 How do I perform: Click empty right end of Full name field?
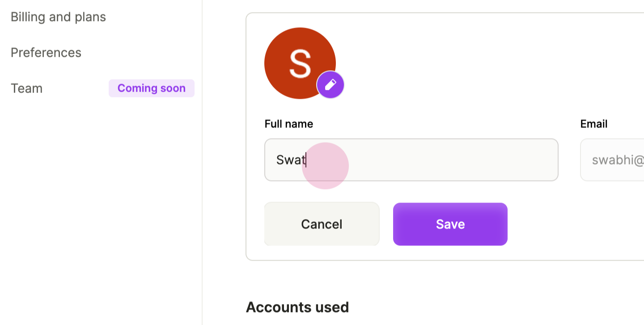492,160
